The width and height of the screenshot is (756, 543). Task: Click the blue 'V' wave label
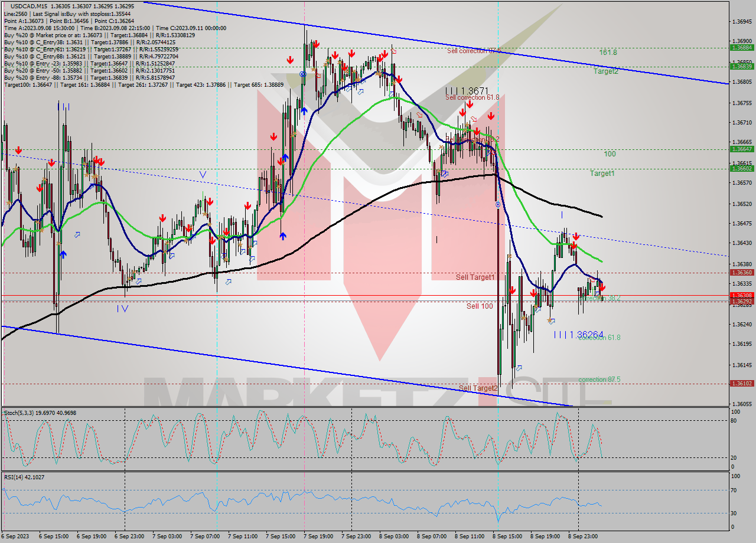click(203, 175)
